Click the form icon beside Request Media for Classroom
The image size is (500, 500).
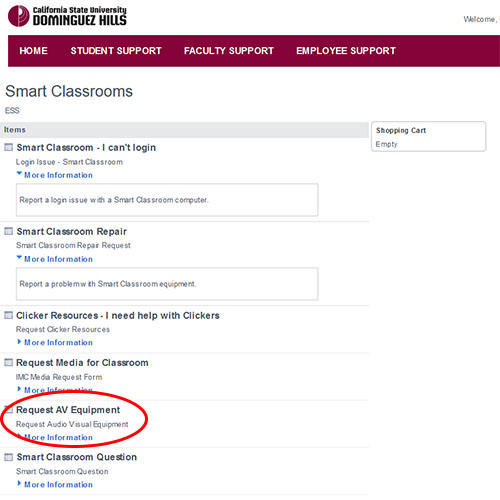8,362
